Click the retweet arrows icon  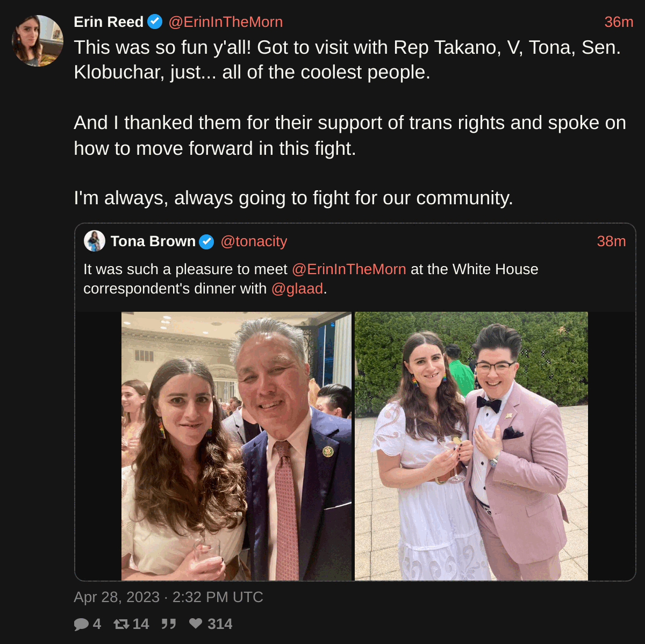click(x=121, y=624)
